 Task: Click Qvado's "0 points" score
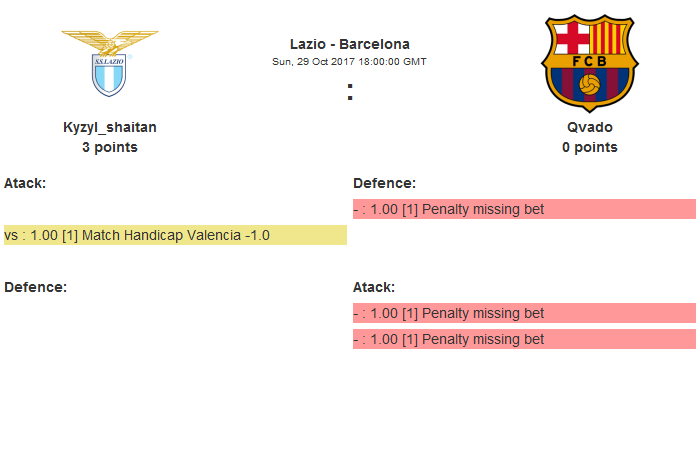click(590, 147)
